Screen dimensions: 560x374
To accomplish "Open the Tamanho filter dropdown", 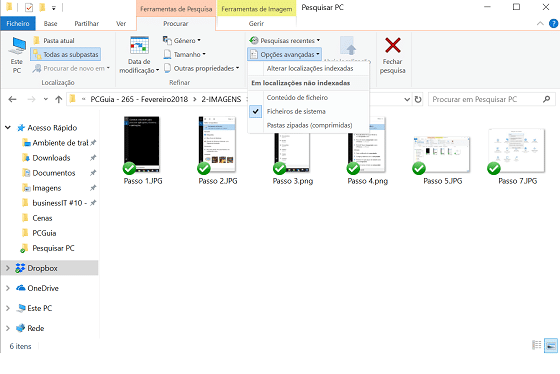I will (x=184, y=54).
